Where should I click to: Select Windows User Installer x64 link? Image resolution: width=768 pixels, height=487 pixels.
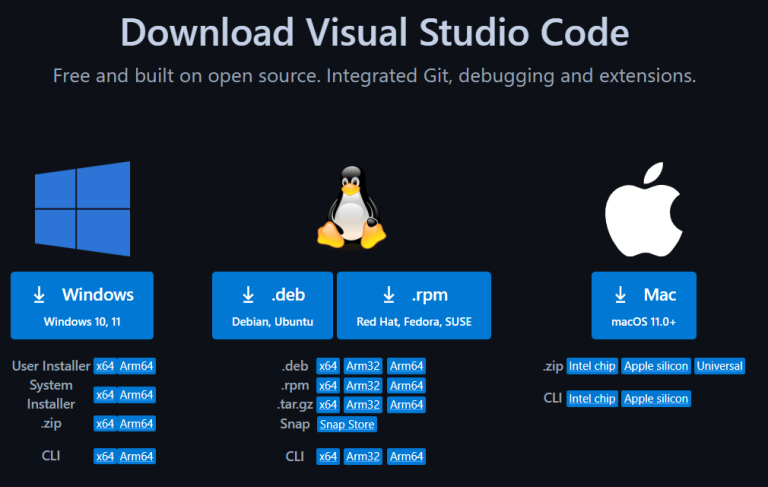(x=105, y=366)
